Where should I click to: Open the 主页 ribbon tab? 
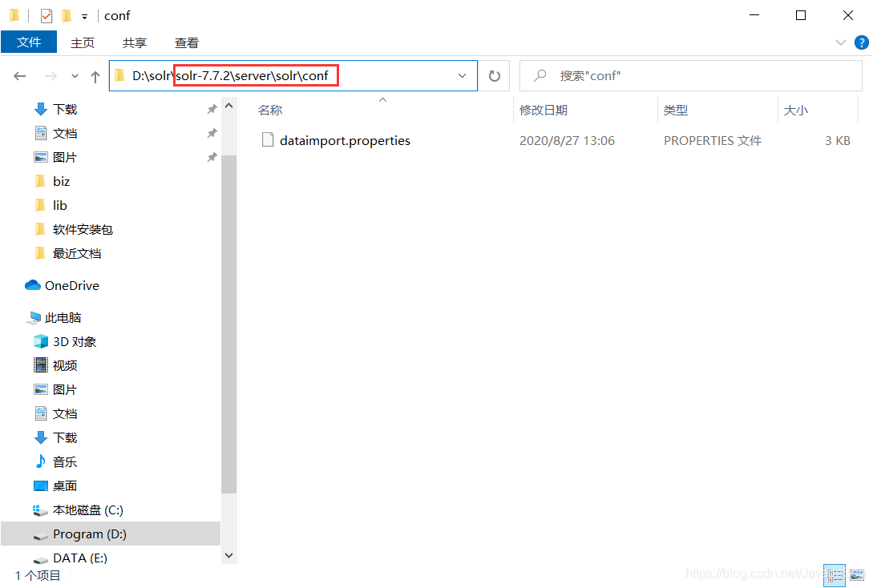pyautogui.click(x=83, y=42)
